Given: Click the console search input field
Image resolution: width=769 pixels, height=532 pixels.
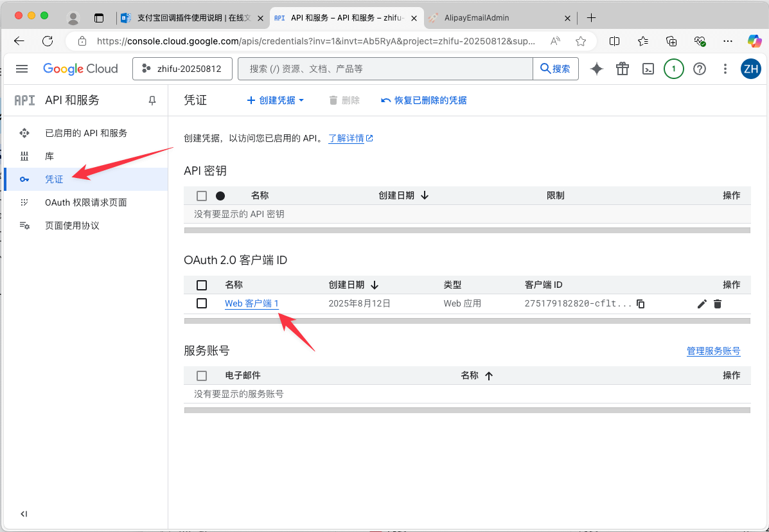Looking at the screenshot, I should click(385, 69).
